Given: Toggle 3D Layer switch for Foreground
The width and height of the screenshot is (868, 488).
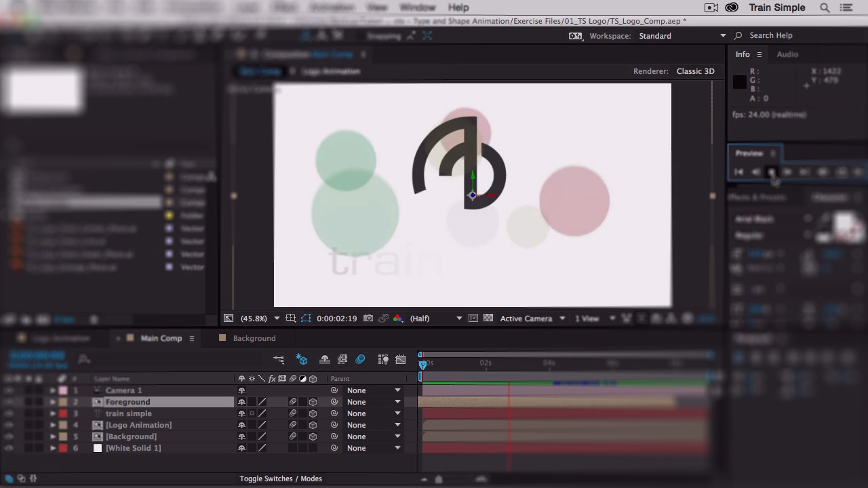Looking at the screenshot, I should (x=313, y=402).
